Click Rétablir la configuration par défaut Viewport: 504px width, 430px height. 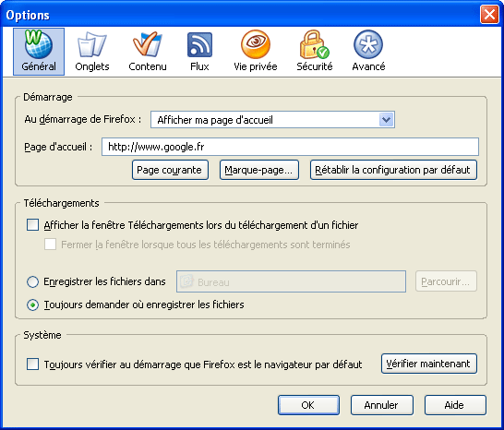(393, 170)
